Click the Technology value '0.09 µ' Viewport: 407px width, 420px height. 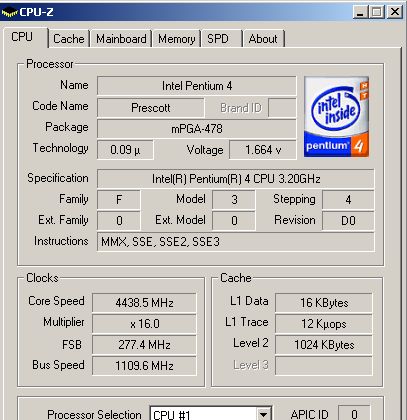(125, 150)
